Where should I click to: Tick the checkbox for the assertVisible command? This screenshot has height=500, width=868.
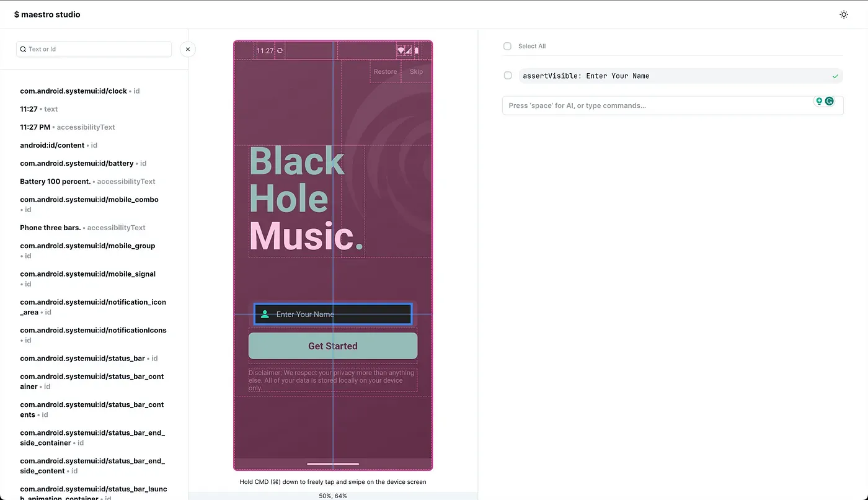508,76
